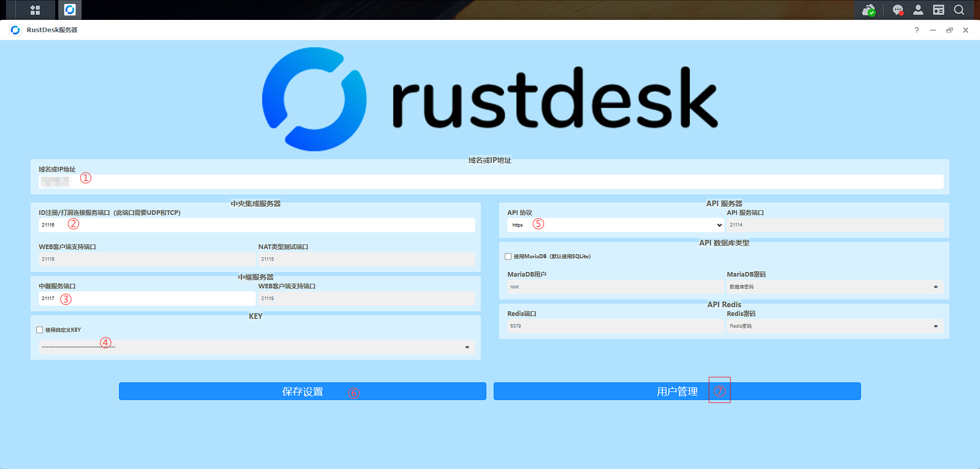Show the MariaDB password with eye icon

936,287
